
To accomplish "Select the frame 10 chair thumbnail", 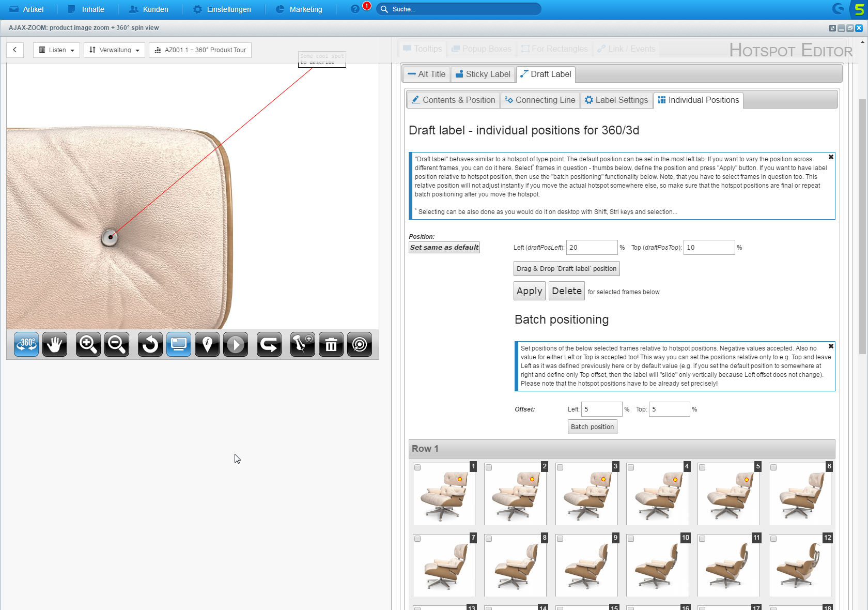I will [x=658, y=566].
